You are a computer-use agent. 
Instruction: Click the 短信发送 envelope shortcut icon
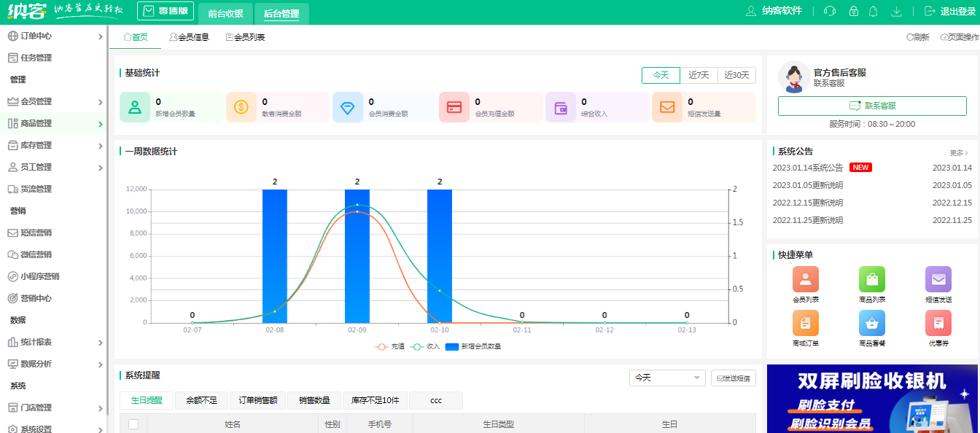coord(938,279)
